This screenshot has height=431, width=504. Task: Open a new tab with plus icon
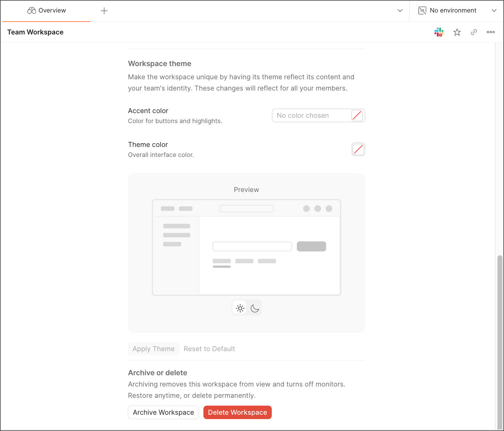(x=104, y=11)
